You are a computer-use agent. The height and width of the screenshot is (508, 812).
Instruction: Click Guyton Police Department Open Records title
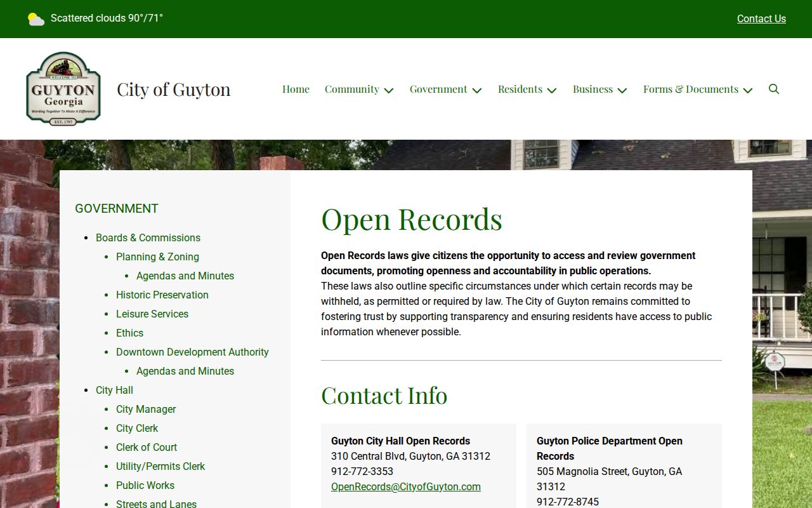(610, 448)
